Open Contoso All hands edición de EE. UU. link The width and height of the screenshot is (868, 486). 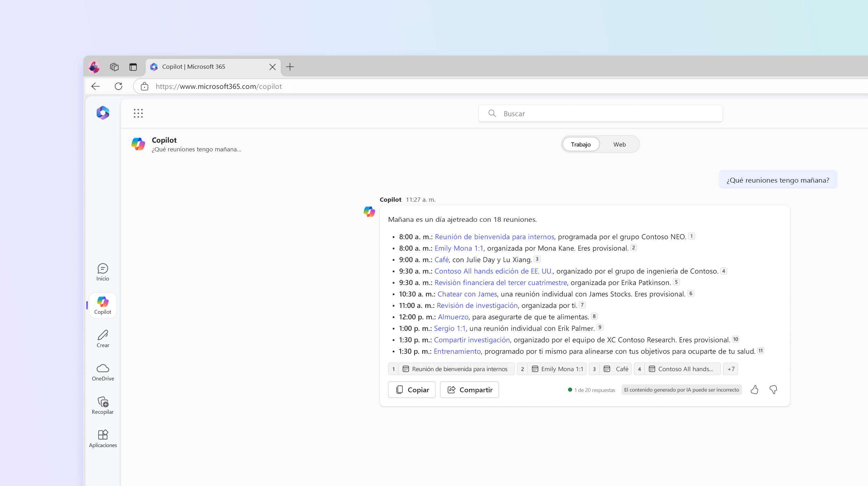point(493,271)
